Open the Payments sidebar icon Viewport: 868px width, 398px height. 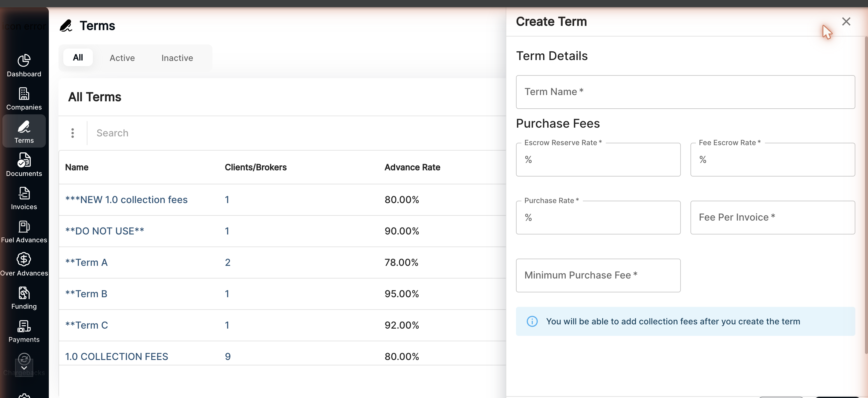click(x=24, y=326)
